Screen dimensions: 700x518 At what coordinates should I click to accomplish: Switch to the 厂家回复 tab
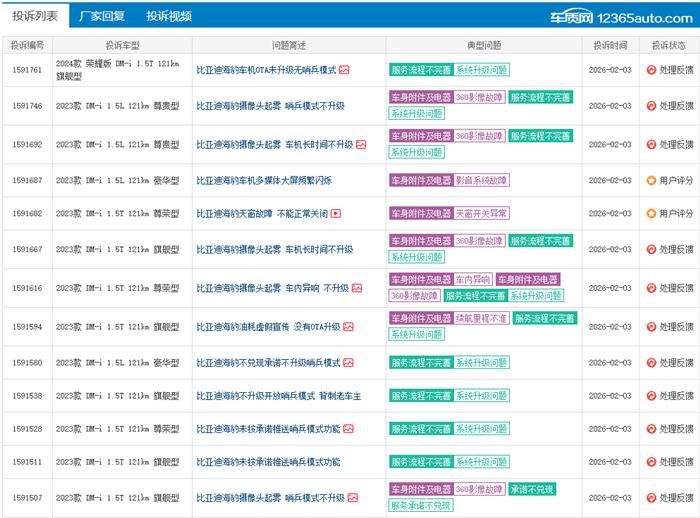102,16
